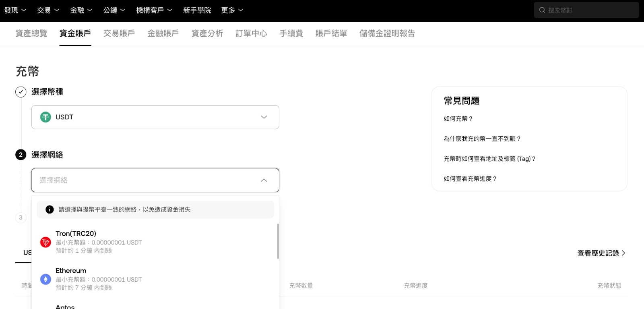This screenshot has width=644, height=309.
Task: Switch to the 賬戶結單 tab
Action: click(x=331, y=33)
